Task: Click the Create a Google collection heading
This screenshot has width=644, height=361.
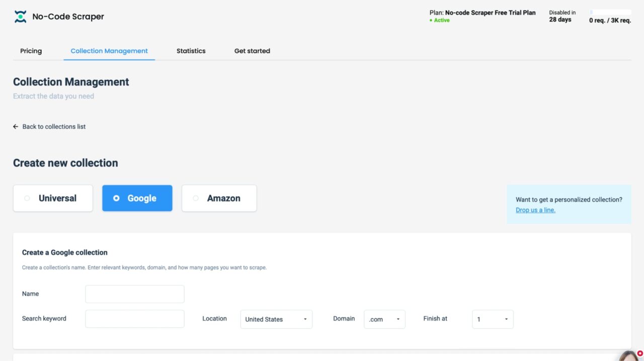Action: click(65, 252)
